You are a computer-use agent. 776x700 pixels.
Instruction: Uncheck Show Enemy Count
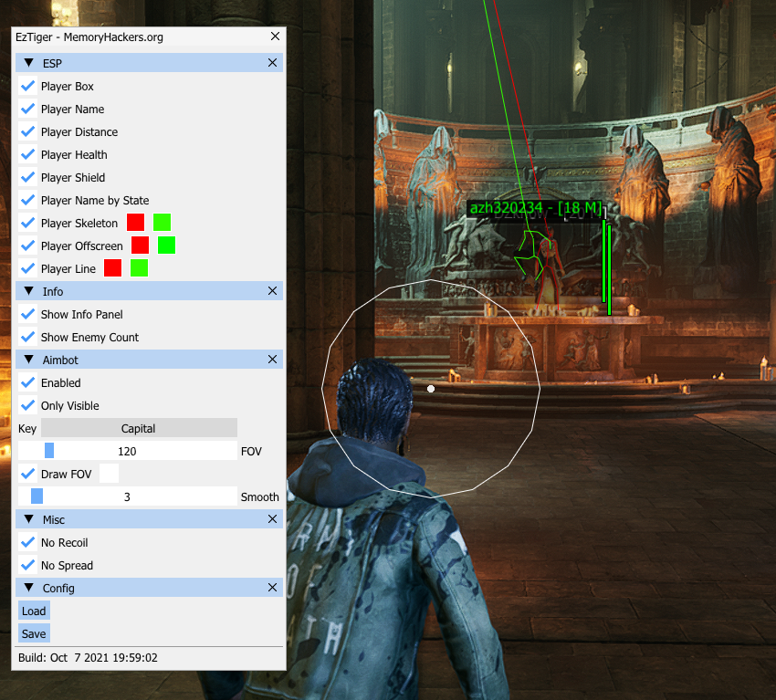click(x=27, y=337)
